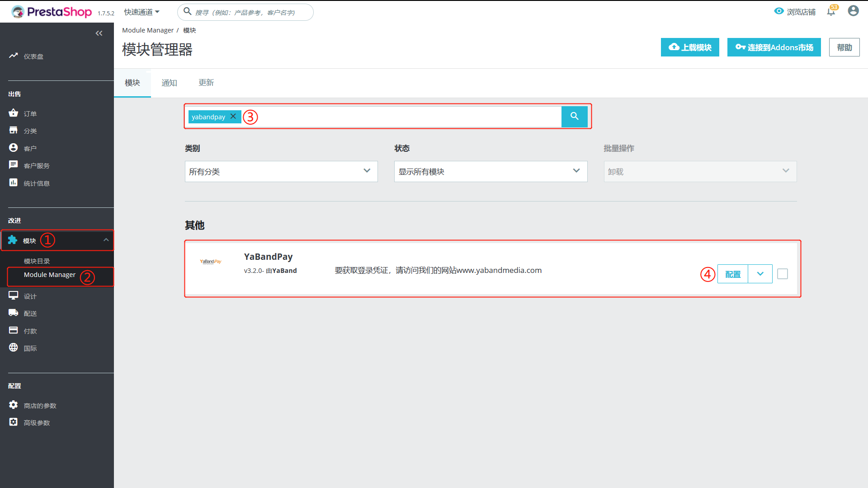Tick the YaBandPay module checkbox
The height and width of the screenshot is (488, 868).
782,274
